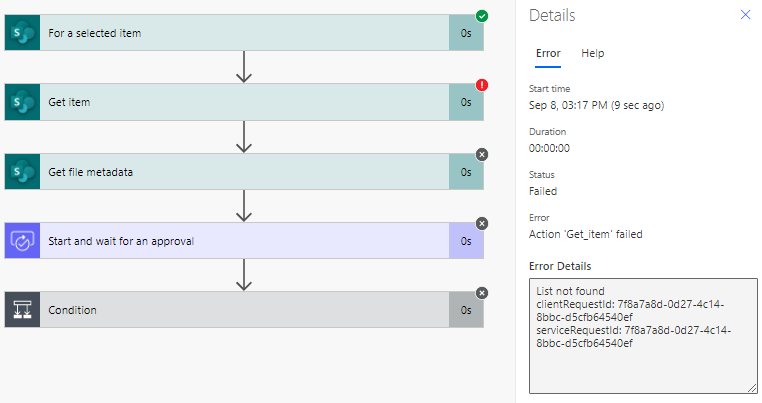Click the skipped badge on the Condition step
Screen dimensions: 762x403
tap(482, 292)
